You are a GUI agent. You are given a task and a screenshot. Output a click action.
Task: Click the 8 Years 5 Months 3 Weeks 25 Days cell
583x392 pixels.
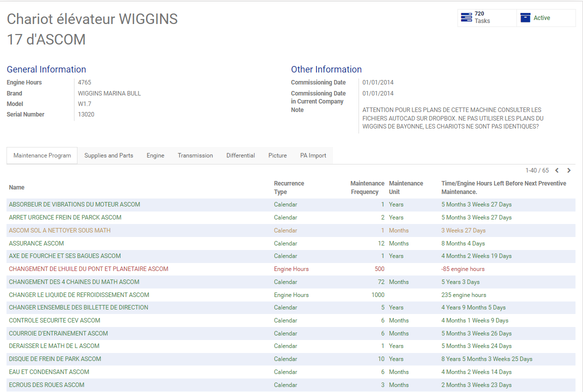point(486,359)
